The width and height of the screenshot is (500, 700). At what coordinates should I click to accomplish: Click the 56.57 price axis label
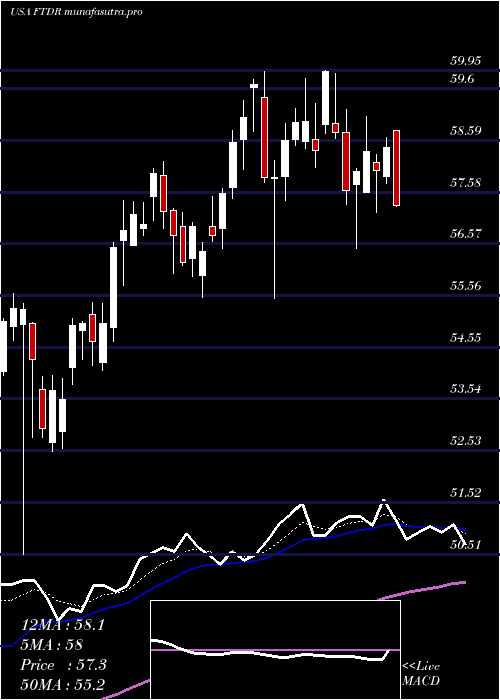[465, 233]
